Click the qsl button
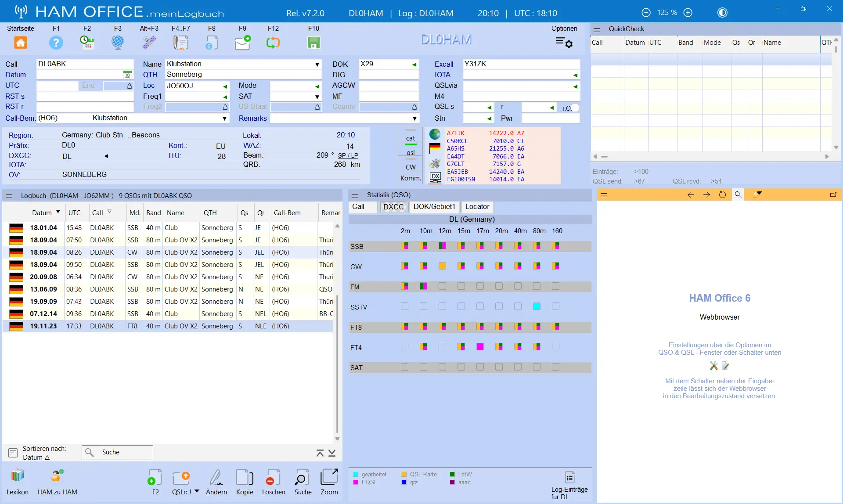This screenshot has height=504, width=843. [x=411, y=153]
